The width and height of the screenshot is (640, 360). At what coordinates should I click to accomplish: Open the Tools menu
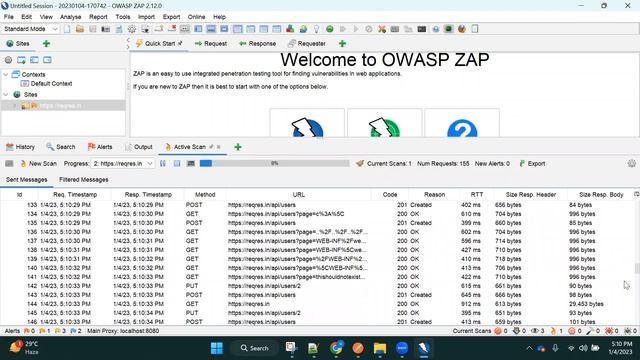122,17
